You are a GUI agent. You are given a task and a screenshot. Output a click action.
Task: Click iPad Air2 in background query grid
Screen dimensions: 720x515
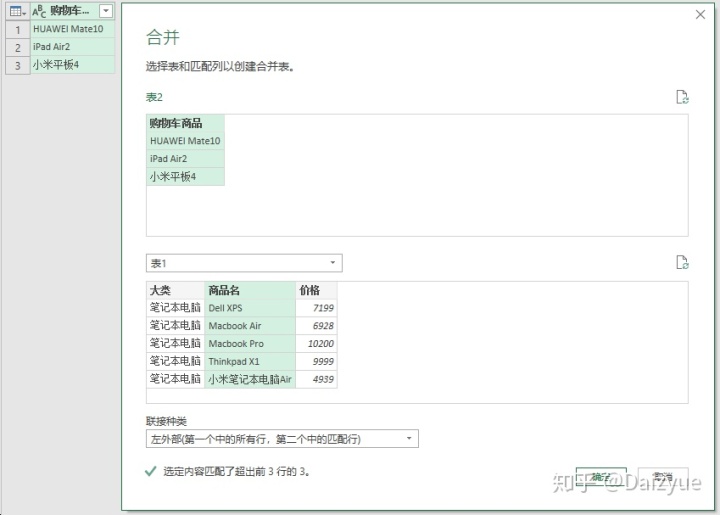[73, 47]
